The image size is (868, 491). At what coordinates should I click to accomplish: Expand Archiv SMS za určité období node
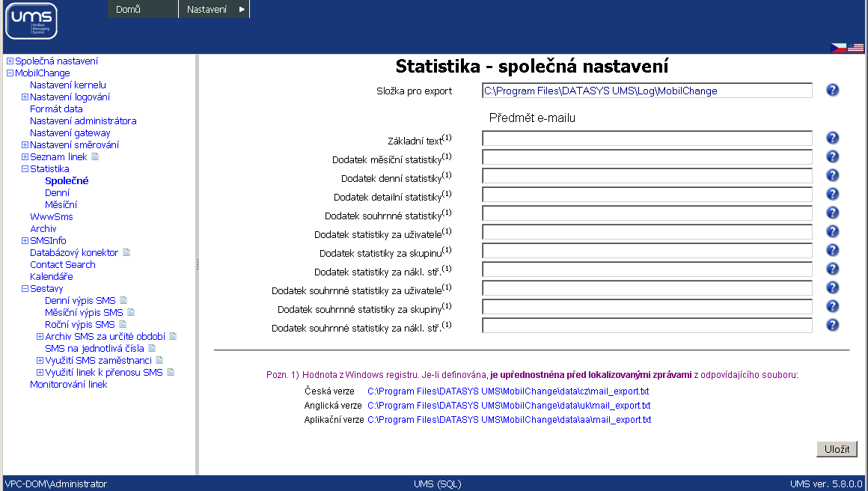point(40,337)
